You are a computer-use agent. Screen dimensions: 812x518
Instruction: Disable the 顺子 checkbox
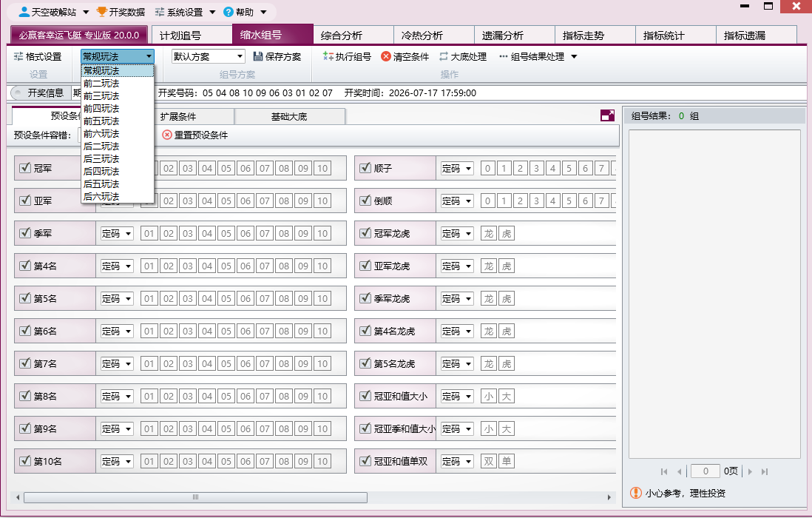coord(365,168)
